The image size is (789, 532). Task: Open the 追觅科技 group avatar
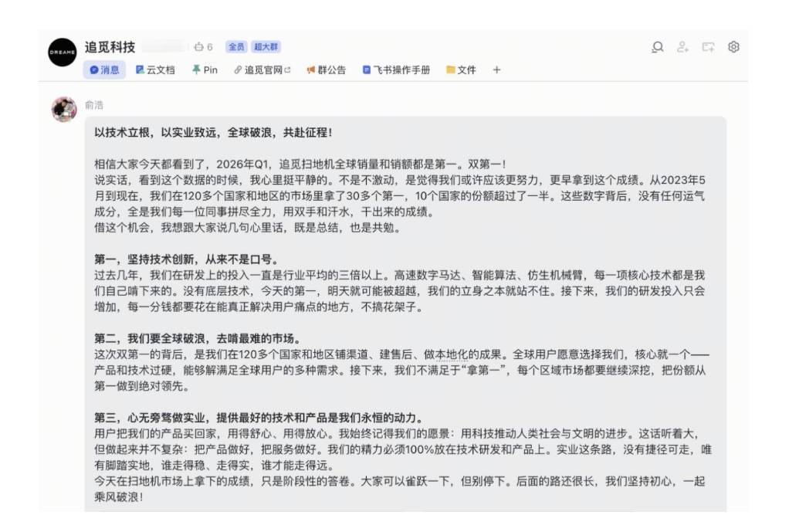tap(63, 53)
